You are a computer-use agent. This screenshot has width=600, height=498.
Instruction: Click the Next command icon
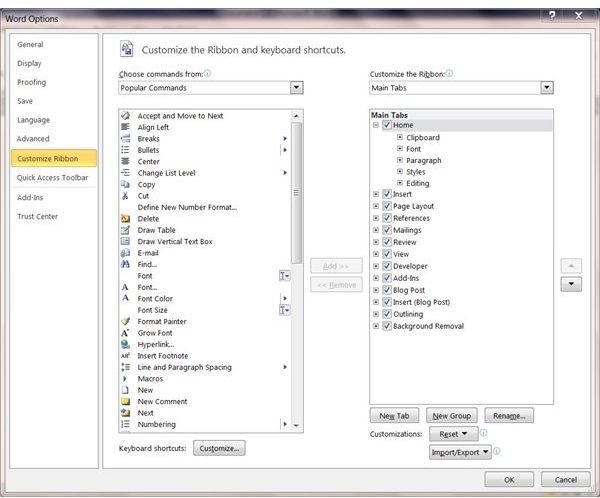[x=126, y=413]
